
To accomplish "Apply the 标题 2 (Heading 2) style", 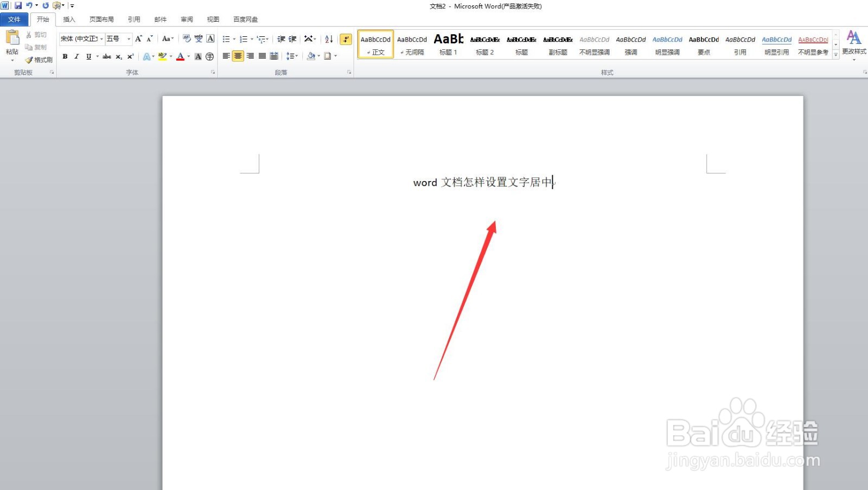I will (485, 44).
